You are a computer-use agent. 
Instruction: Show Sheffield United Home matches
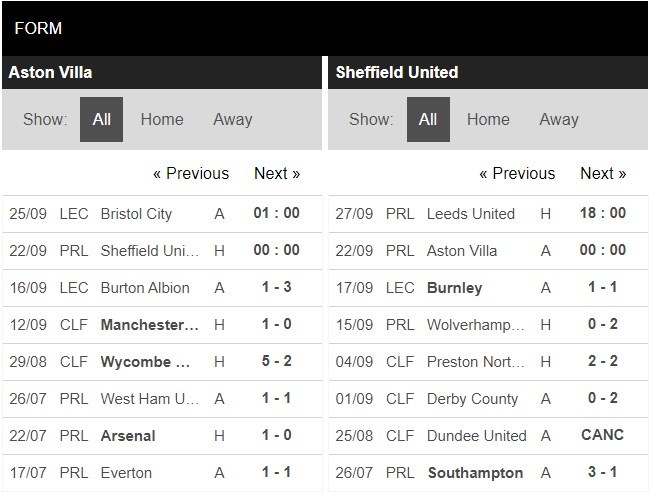(488, 119)
